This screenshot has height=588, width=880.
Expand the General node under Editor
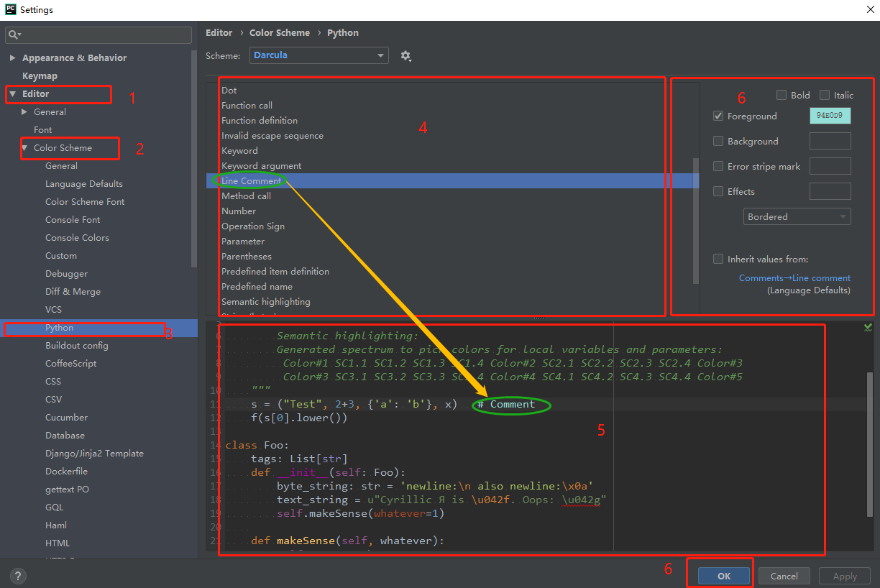click(x=24, y=111)
